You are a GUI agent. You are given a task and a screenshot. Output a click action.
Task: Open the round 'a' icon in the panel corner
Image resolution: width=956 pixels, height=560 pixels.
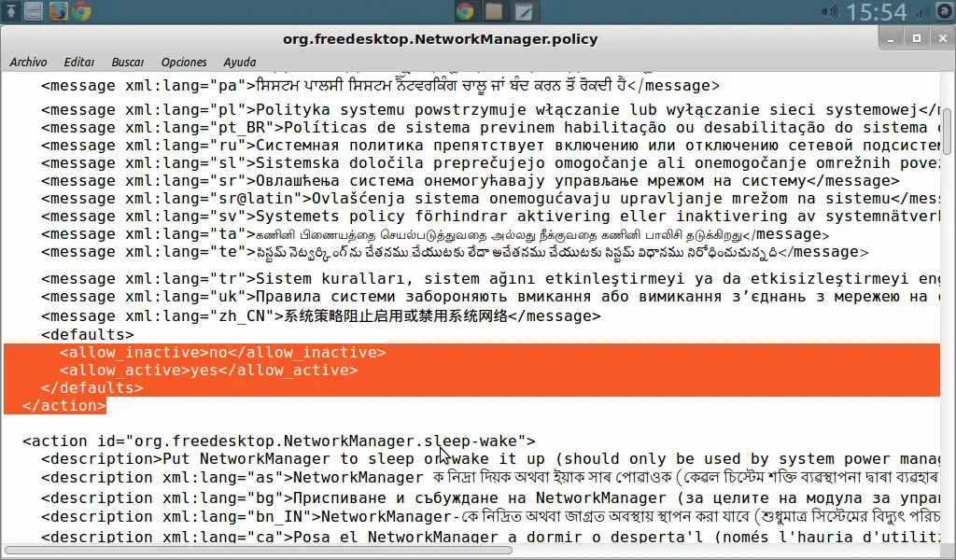(946, 11)
